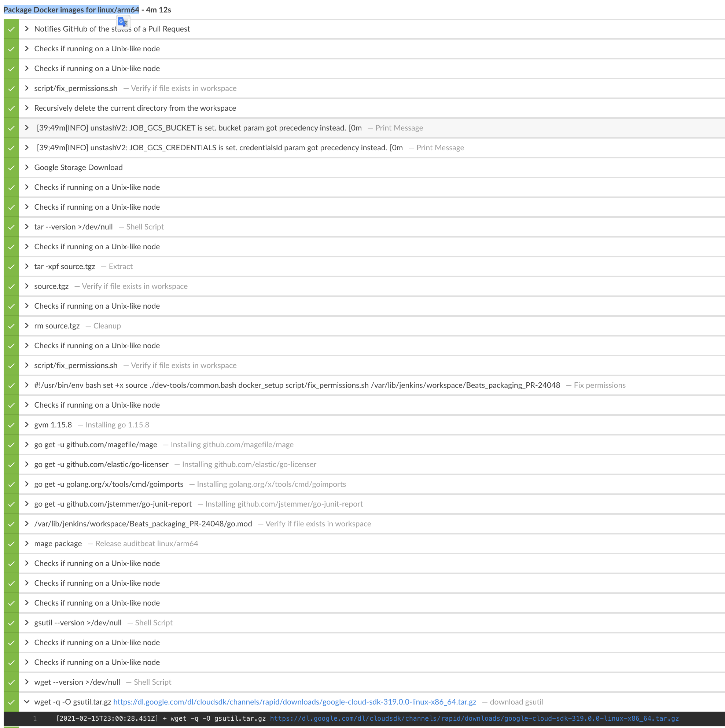Expand the JOB_GCS_BUCKET print message step
Viewport: 725px width, 728px height.
pyautogui.click(x=27, y=128)
